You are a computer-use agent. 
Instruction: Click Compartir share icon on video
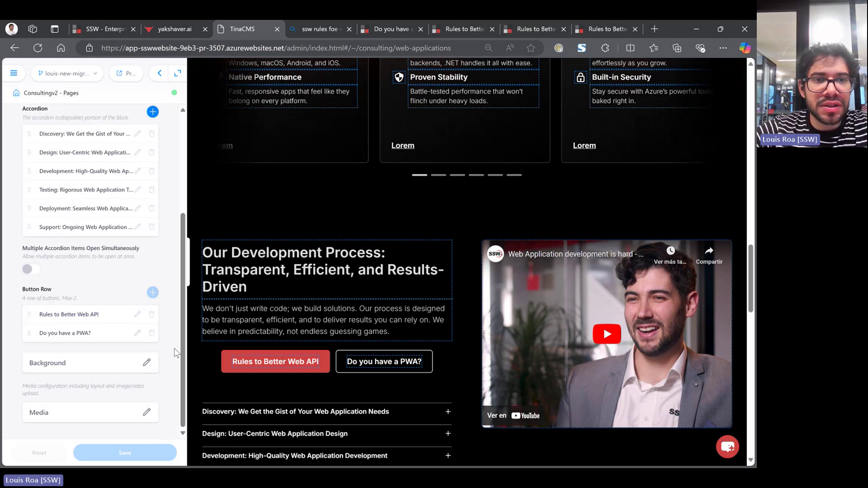pyautogui.click(x=709, y=255)
